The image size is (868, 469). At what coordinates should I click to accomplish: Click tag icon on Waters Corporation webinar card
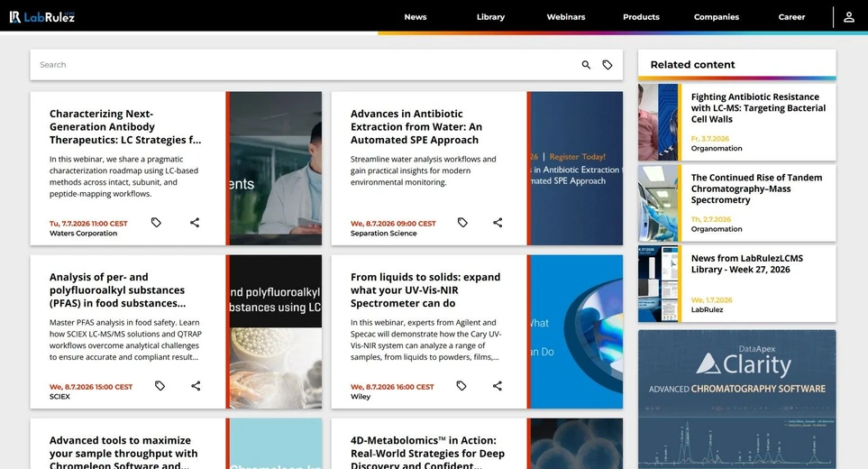pyautogui.click(x=156, y=223)
